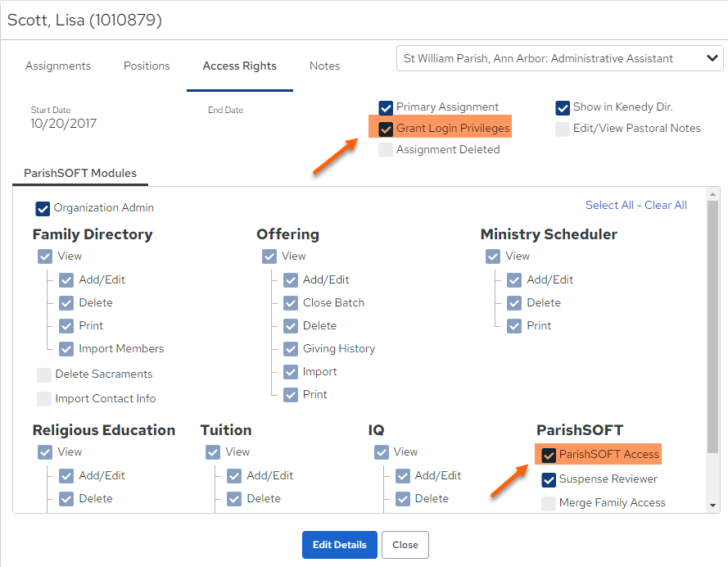Click the Clear All link
Screen dimensions: 728x567
(665, 205)
